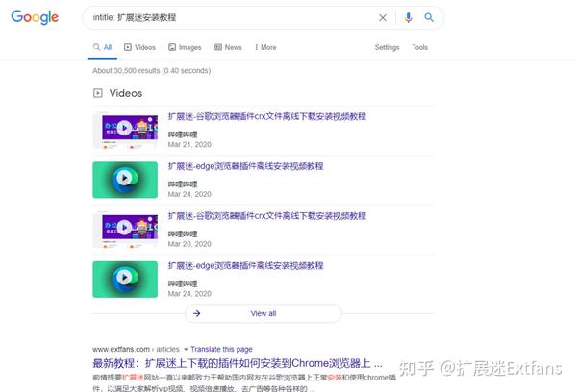Click the www.extfans.com › articles URL text
The width and height of the screenshot is (577, 392).
pos(136,349)
